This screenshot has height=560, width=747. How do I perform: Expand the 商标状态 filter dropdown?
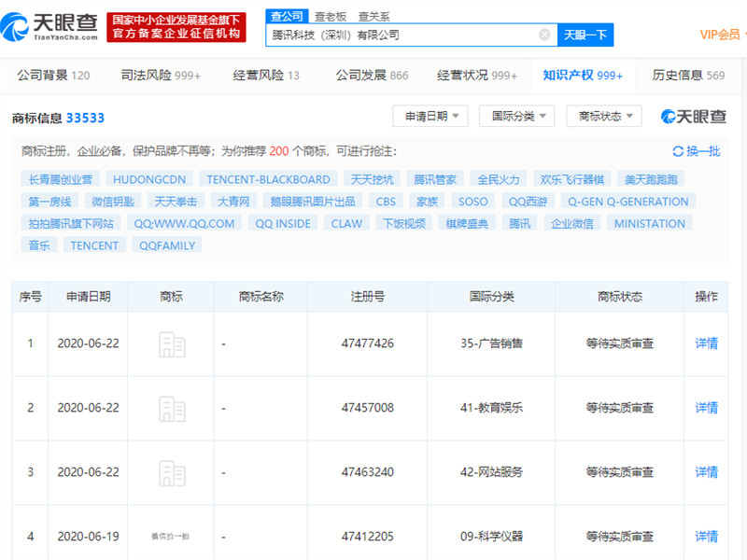pos(604,116)
